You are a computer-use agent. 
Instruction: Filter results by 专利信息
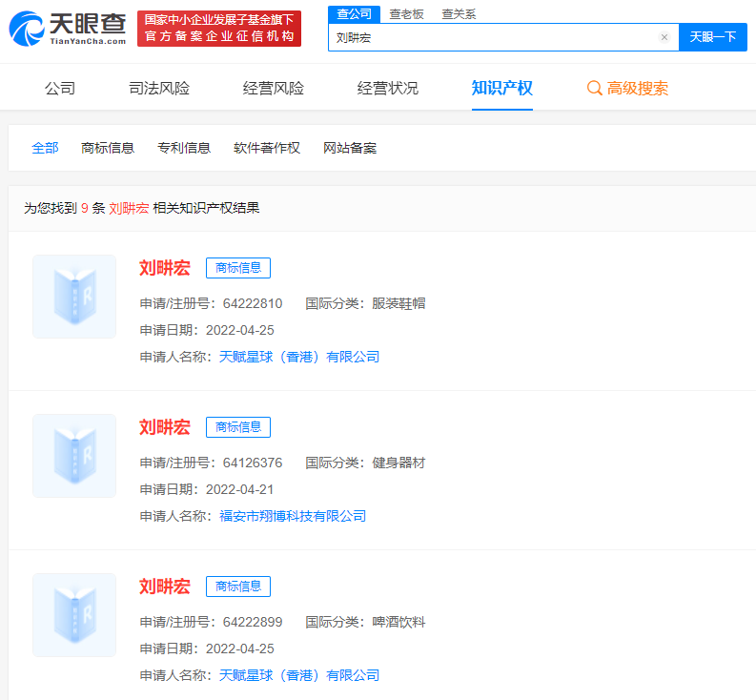coord(184,148)
